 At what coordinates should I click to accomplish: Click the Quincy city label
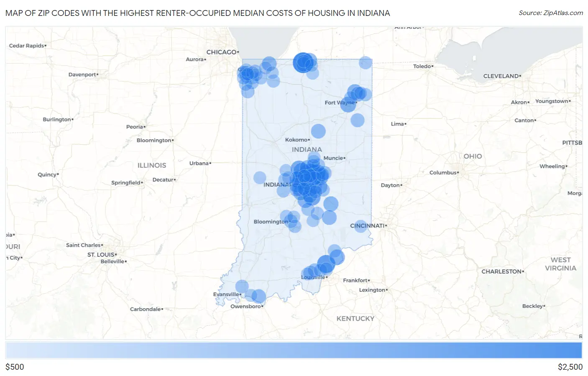(47, 175)
